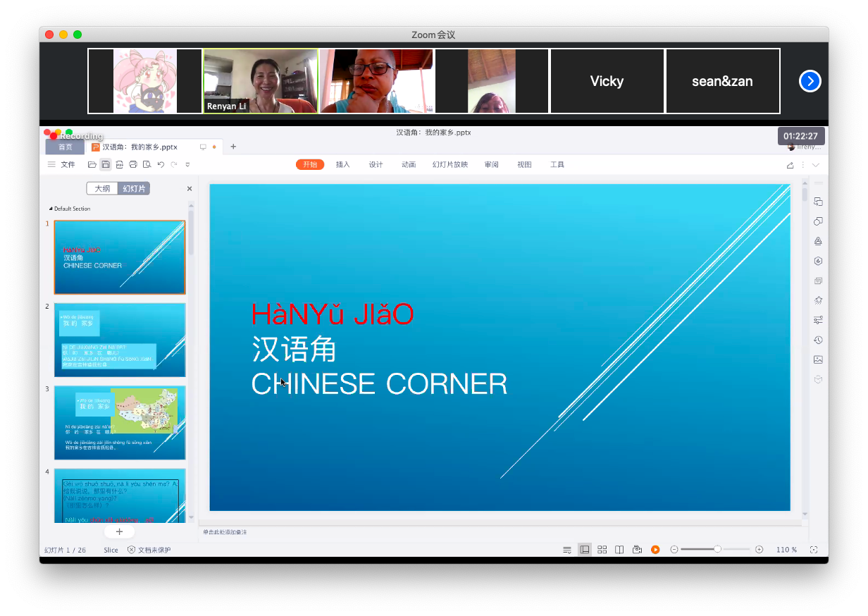Open the history clock icon in sidebar
868x616 pixels.
[818, 340]
